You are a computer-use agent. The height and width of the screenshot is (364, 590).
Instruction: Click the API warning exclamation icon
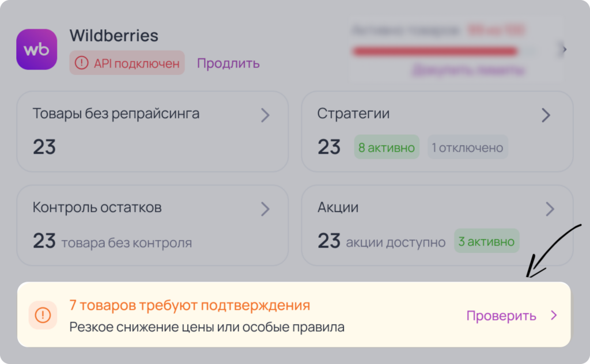click(x=81, y=63)
